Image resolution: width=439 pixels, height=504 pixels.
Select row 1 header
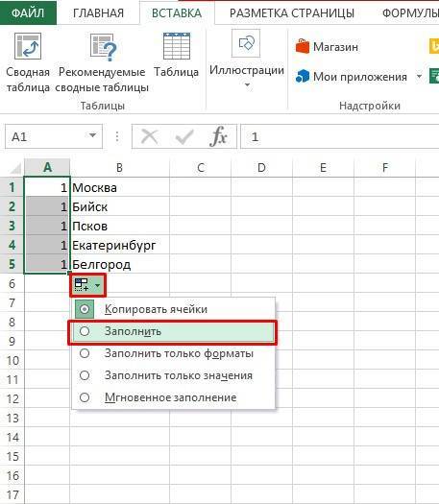(x=12, y=187)
